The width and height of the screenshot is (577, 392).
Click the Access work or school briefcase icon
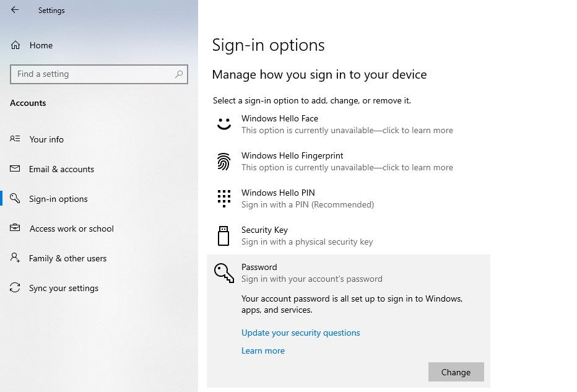(x=15, y=229)
